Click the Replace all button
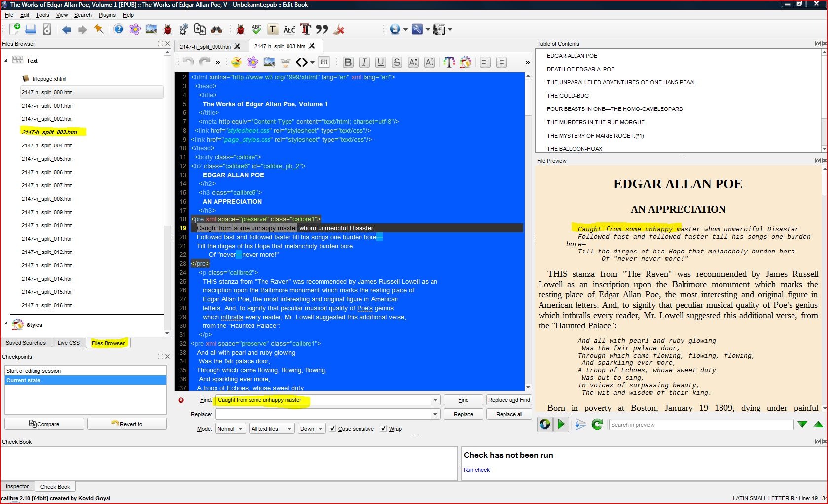 tap(509, 414)
